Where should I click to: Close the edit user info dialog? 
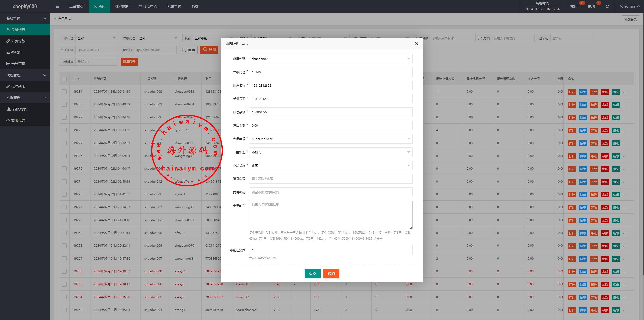pos(416,44)
